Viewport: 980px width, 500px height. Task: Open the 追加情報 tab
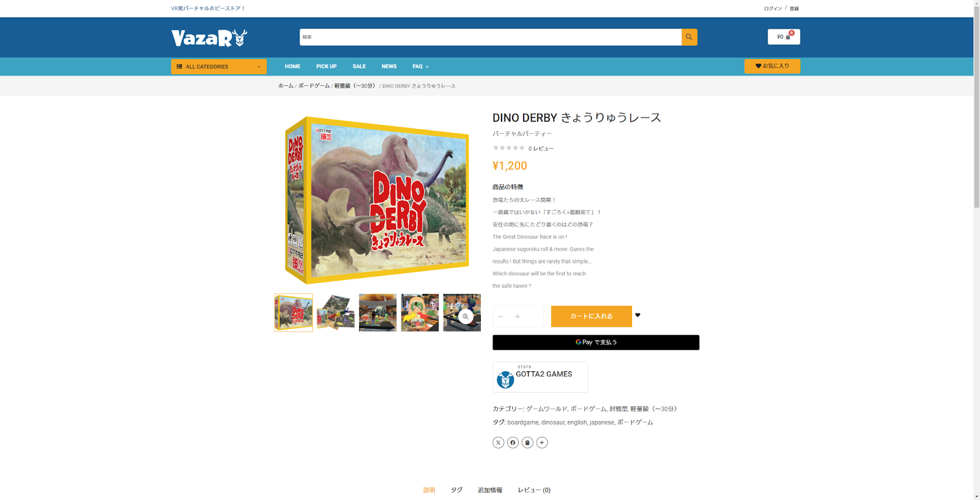tap(490, 490)
